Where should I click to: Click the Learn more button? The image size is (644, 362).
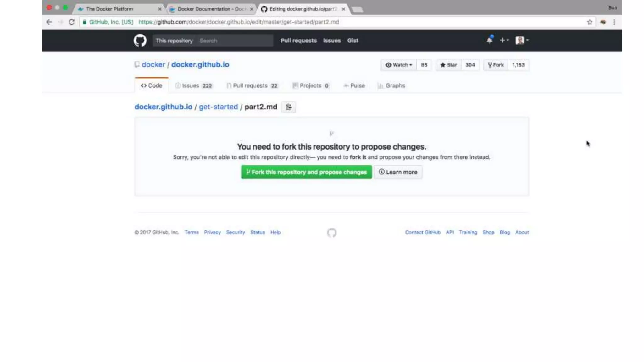(x=398, y=172)
